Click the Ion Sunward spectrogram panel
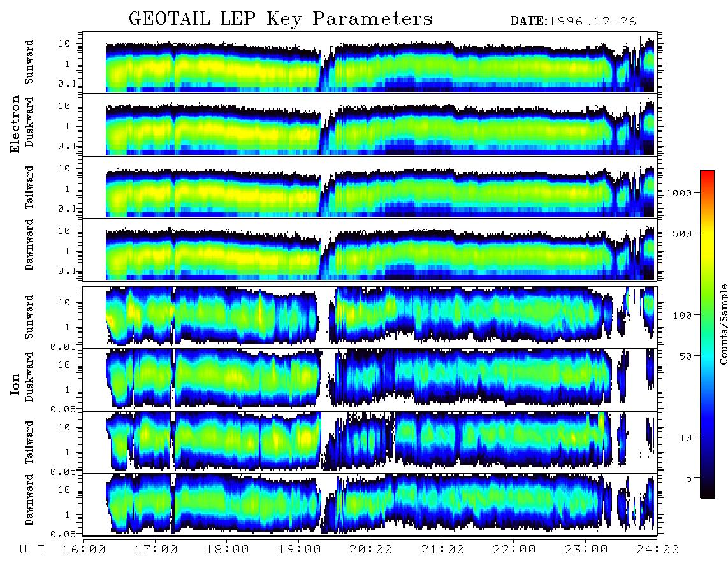Viewport: 728px width, 561px height. (370, 317)
